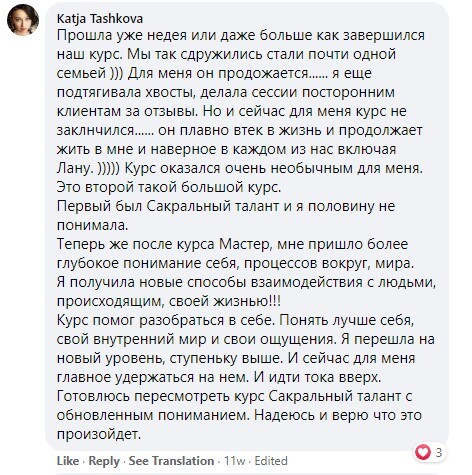
Task: Click the word 'Мастер' in the comment
Action: tap(246, 244)
